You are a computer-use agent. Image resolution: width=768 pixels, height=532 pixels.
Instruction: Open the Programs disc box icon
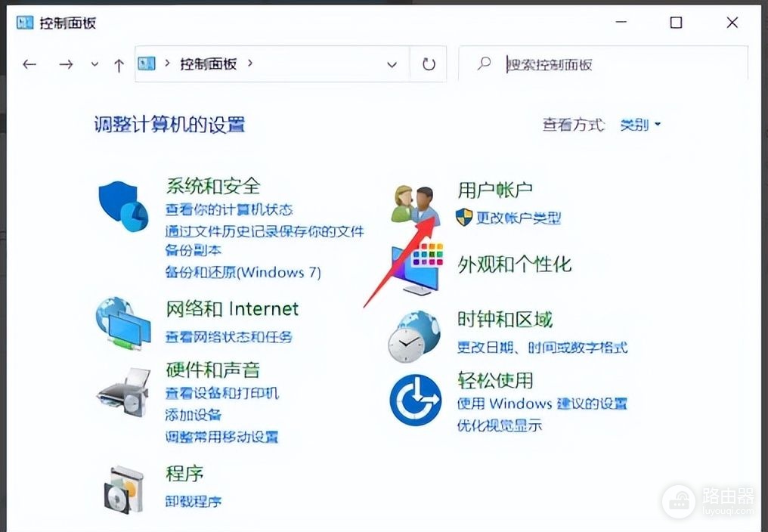(125, 490)
